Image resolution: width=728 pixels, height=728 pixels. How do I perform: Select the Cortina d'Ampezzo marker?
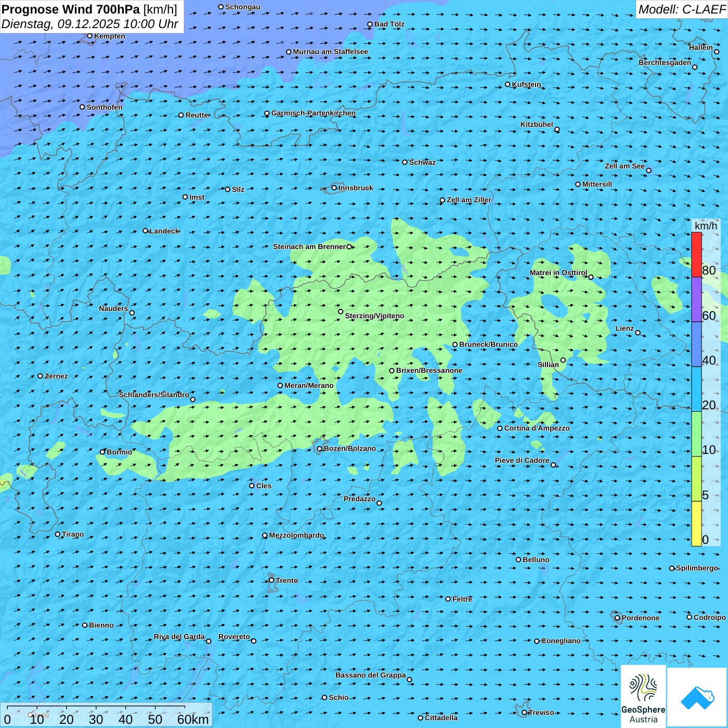500,428
